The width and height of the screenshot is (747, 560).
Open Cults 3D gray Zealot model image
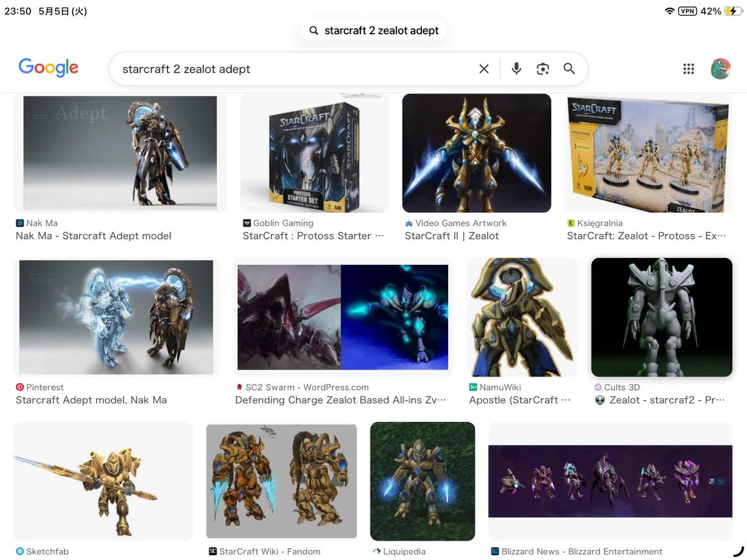pyautogui.click(x=662, y=317)
